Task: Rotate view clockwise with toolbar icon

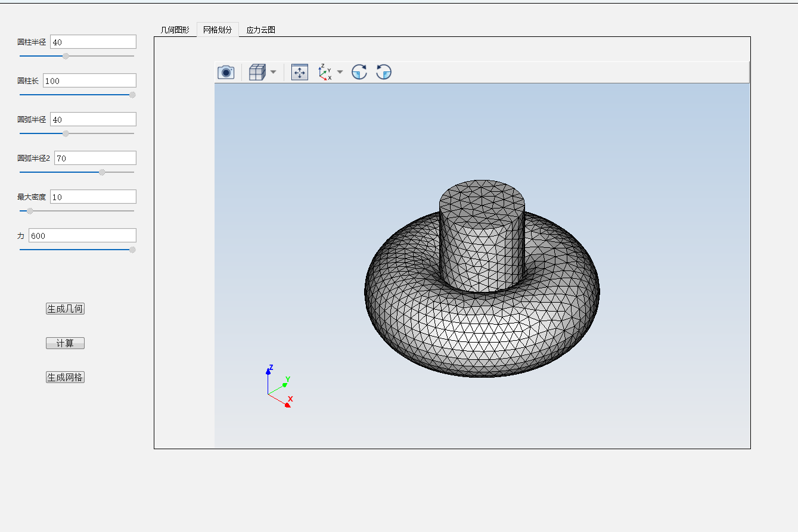Action: (x=359, y=72)
